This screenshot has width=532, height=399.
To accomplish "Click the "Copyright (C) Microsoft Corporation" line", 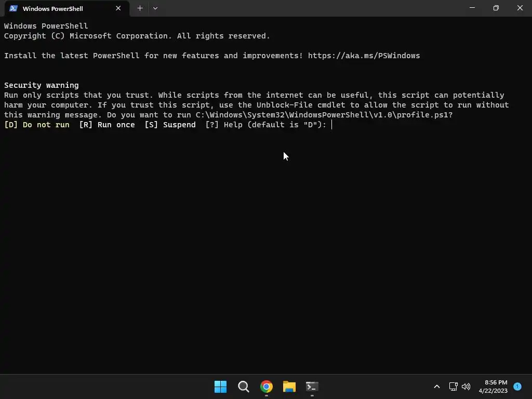I will click(88, 36).
